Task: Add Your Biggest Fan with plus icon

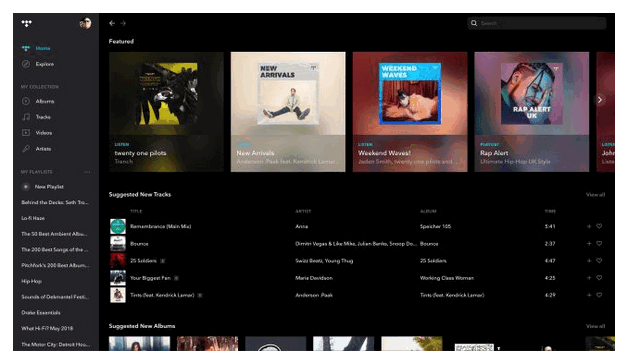Action: (589, 278)
